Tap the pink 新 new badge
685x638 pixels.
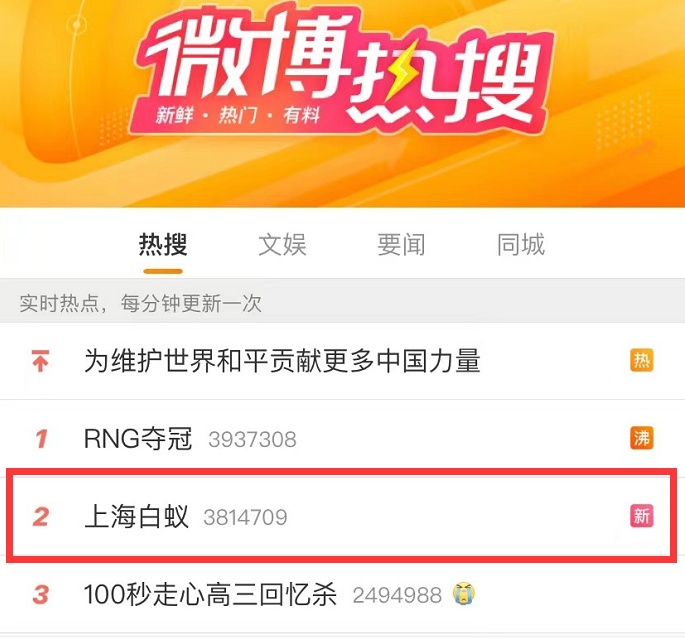tap(641, 516)
